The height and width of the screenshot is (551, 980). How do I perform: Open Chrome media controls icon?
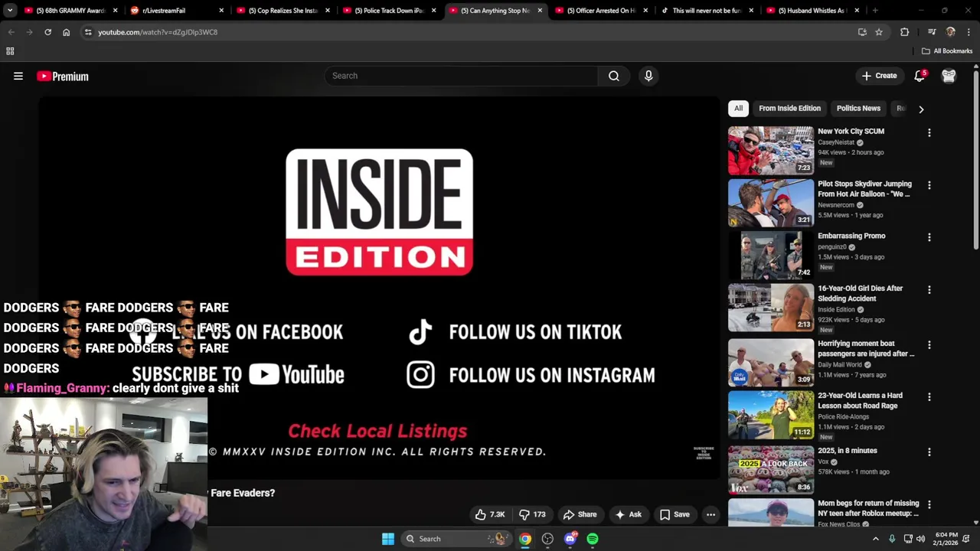[x=932, y=32]
